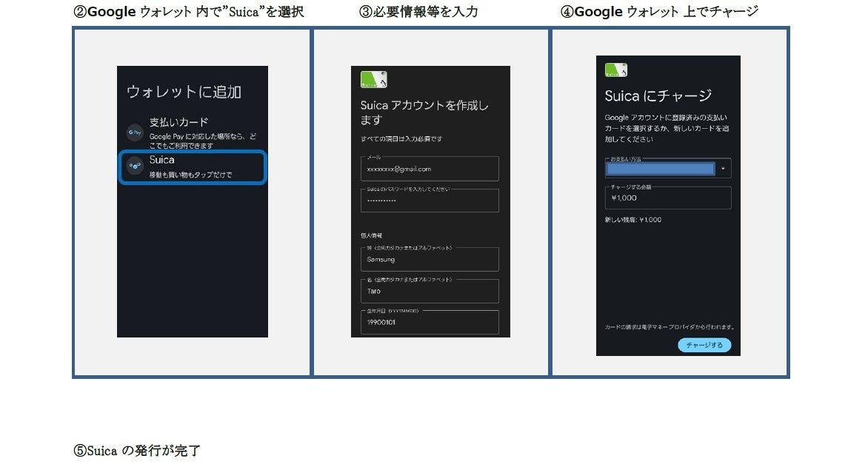Click the ⑤Suica の発行が完了 text
The image size is (868, 467).
137,451
